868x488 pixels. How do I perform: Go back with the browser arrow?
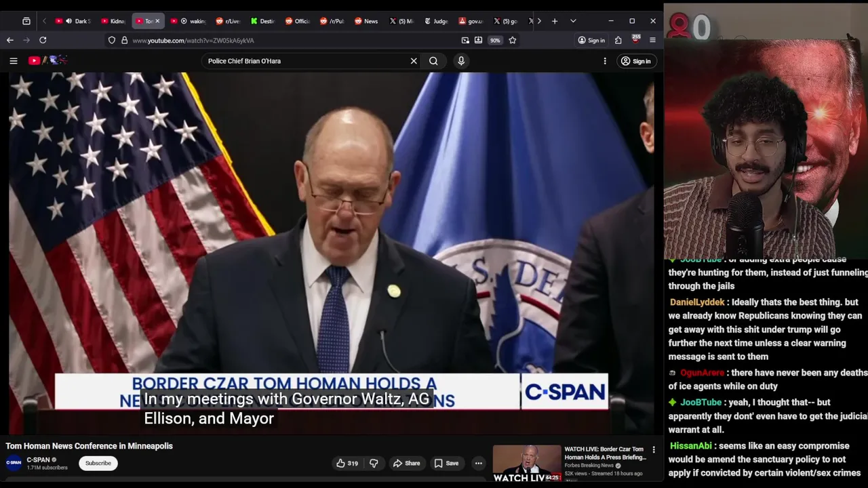tap(10, 40)
